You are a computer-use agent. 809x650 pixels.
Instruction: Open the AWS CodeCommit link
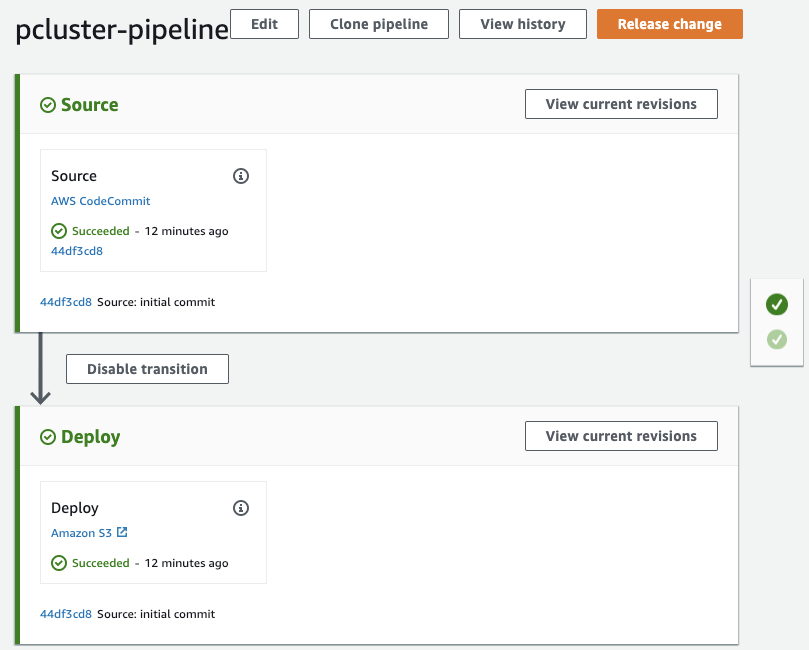point(100,201)
